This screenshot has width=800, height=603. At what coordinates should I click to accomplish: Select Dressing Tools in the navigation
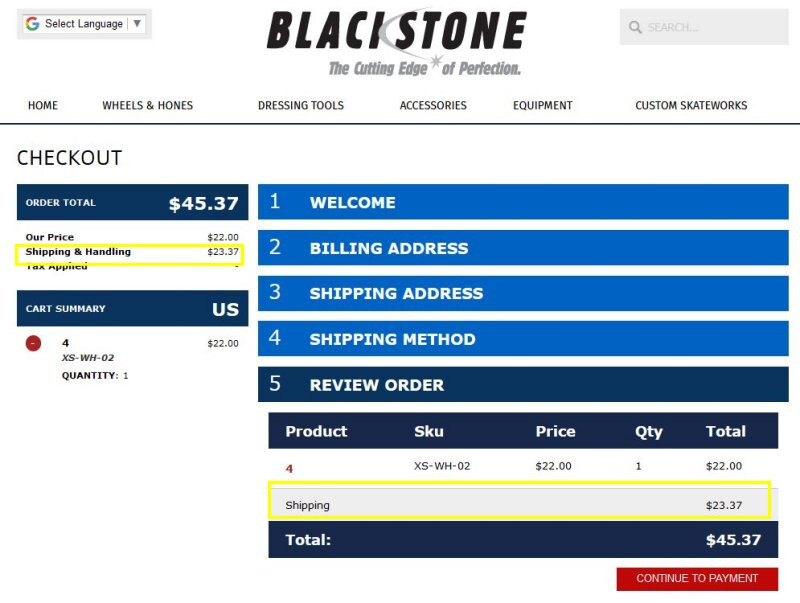300,105
